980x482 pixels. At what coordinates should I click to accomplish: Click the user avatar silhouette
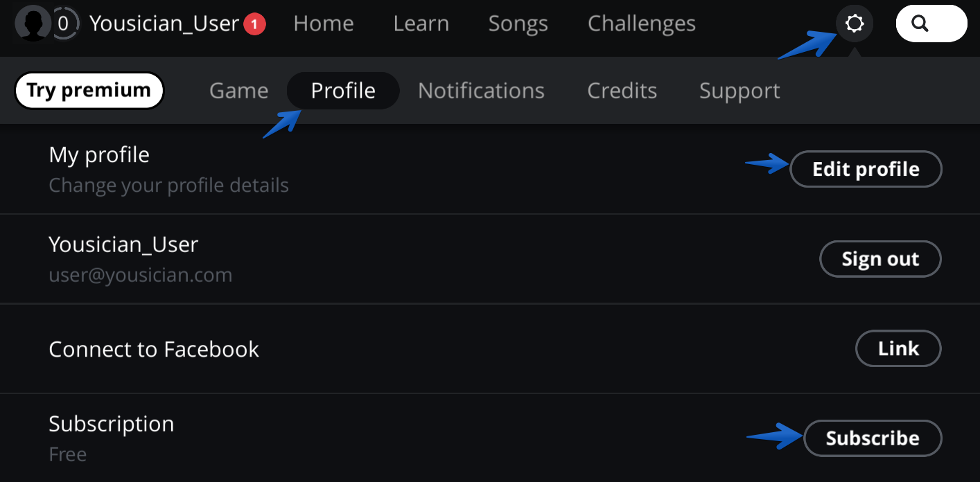point(33,24)
